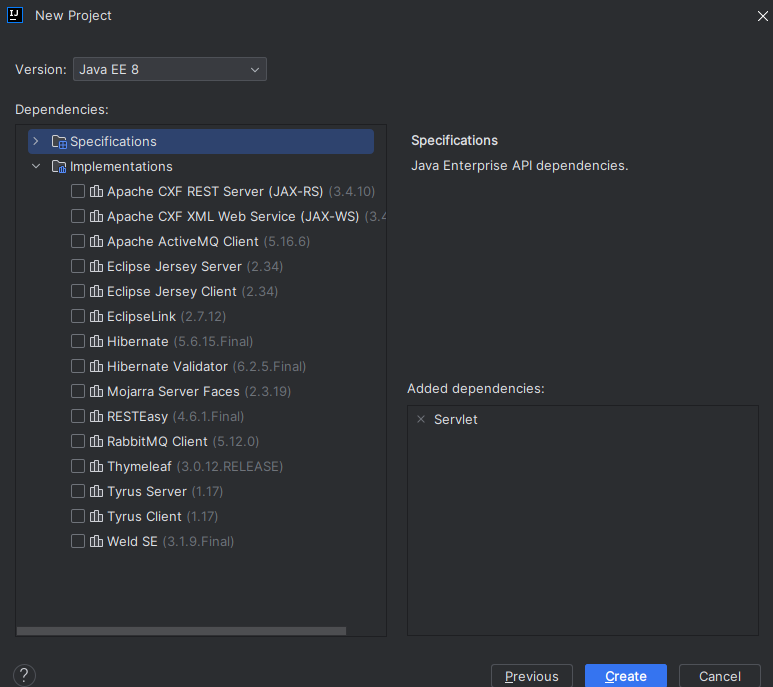Check the RabbitMQ Client box
Viewport: 773px width, 687px height.
click(x=78, y=442)
